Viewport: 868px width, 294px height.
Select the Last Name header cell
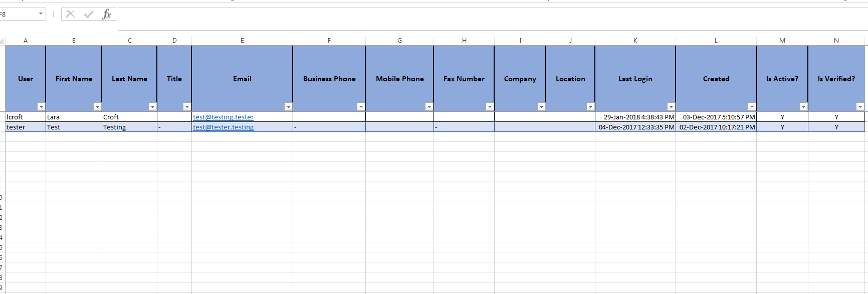tap(129, 79)
